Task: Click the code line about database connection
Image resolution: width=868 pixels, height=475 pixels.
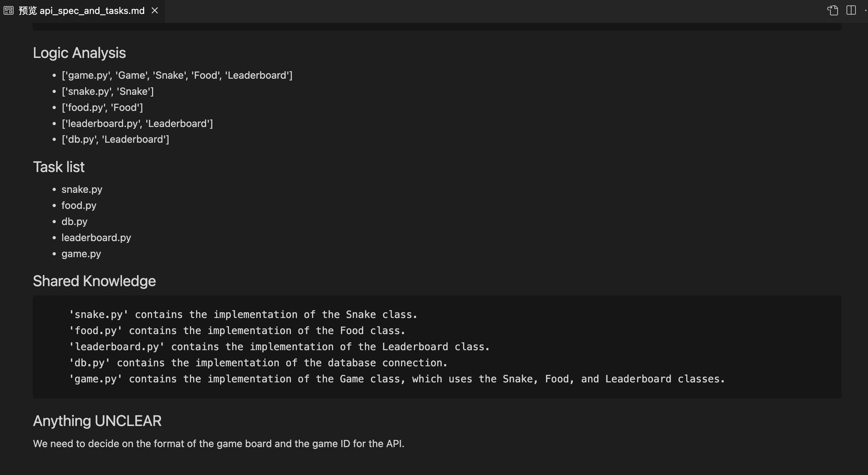Action: point(258,363)
